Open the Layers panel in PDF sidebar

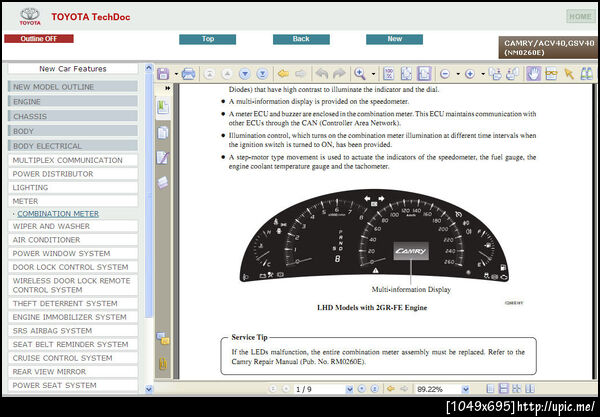(x=163, y=182)
